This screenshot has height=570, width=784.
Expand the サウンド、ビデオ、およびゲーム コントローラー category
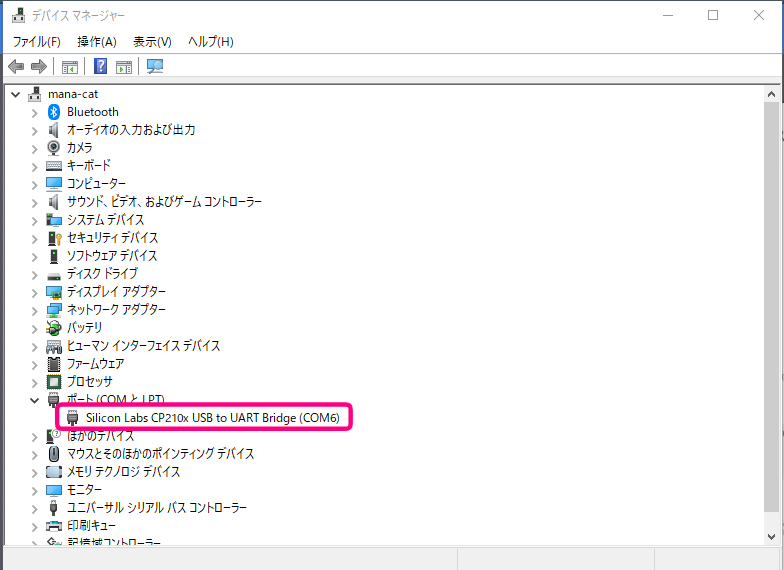(x=34, y=202)
